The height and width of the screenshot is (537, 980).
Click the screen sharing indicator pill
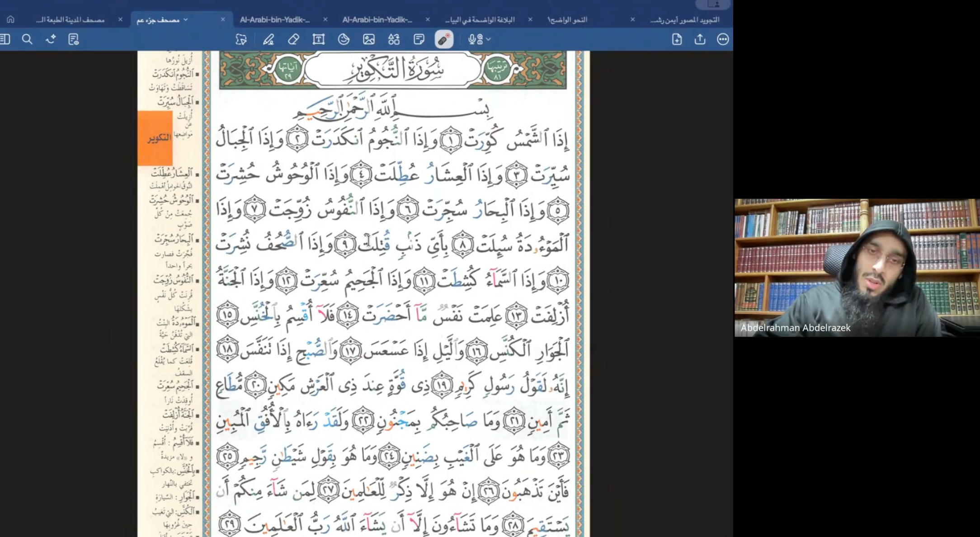[713, 4]
